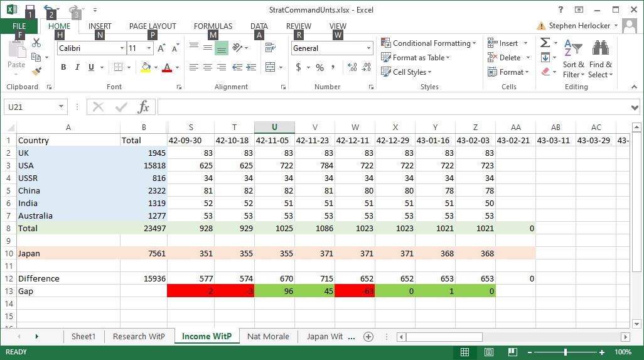
Task: Toggle the highlighted Bottom Align button
Action: (x=222, y=48)
